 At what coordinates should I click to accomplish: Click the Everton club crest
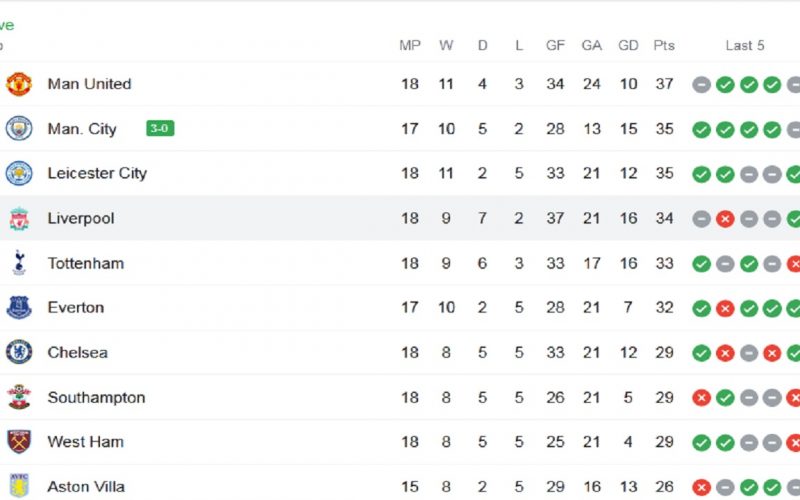(19, 308)
